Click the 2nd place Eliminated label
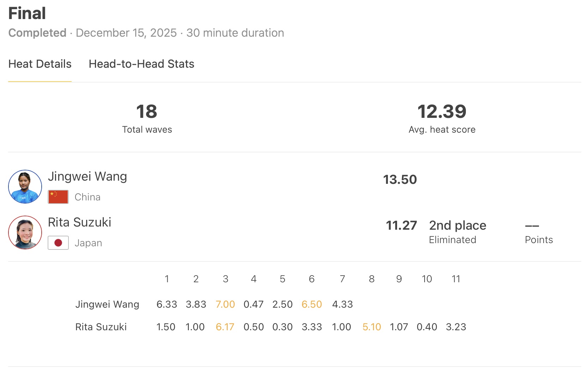Screen dimensions: 588x374 tap(457, 232)
